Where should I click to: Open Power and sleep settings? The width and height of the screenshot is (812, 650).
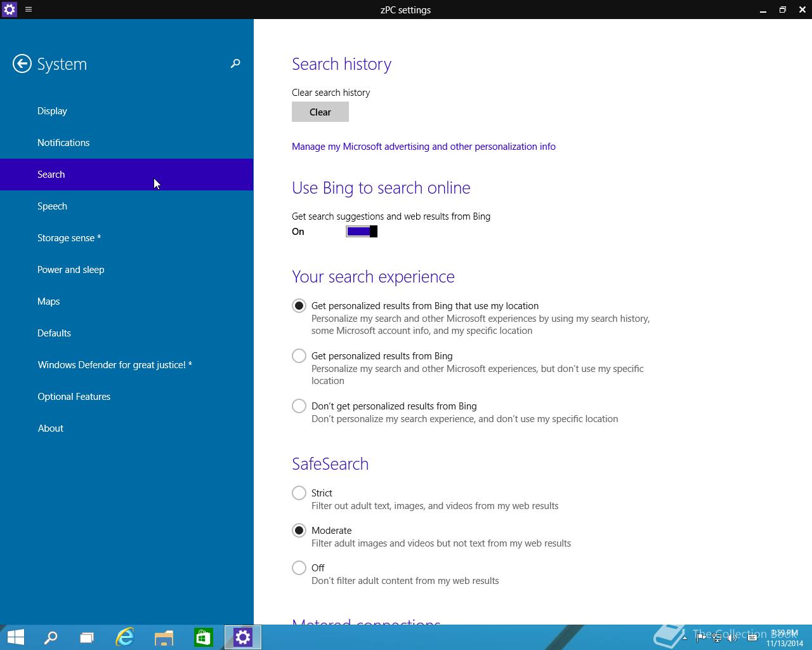[127, 270]
